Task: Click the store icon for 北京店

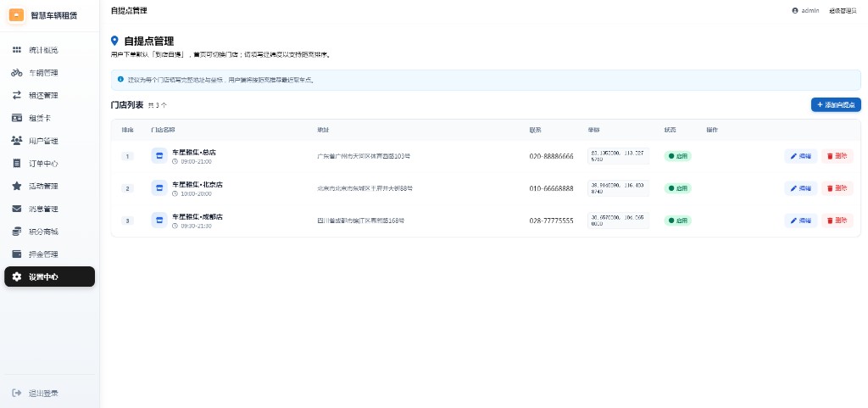Action: click(x=159, y=187)
